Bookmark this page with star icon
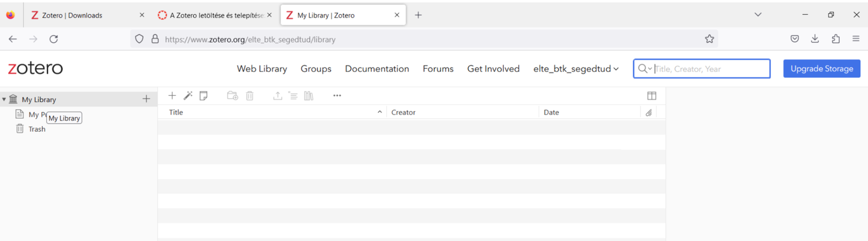This screenshot has height=241, width=868. tap(709, 39)
